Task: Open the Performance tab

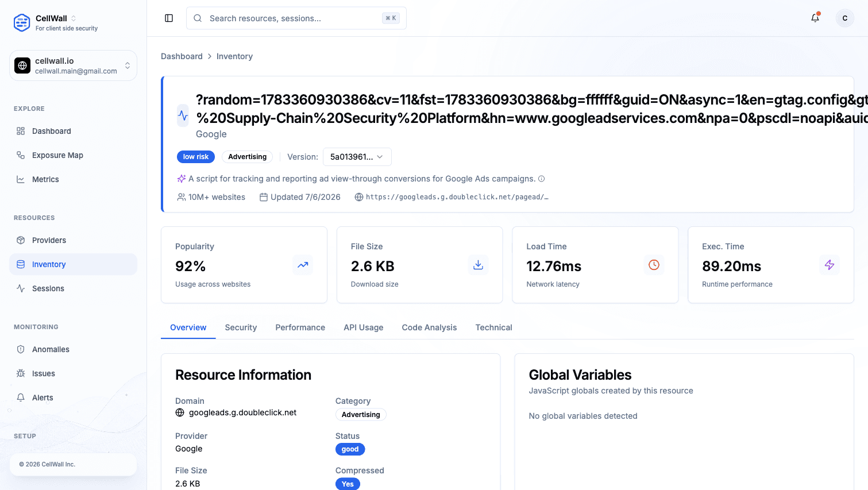Action: (300, 327)
